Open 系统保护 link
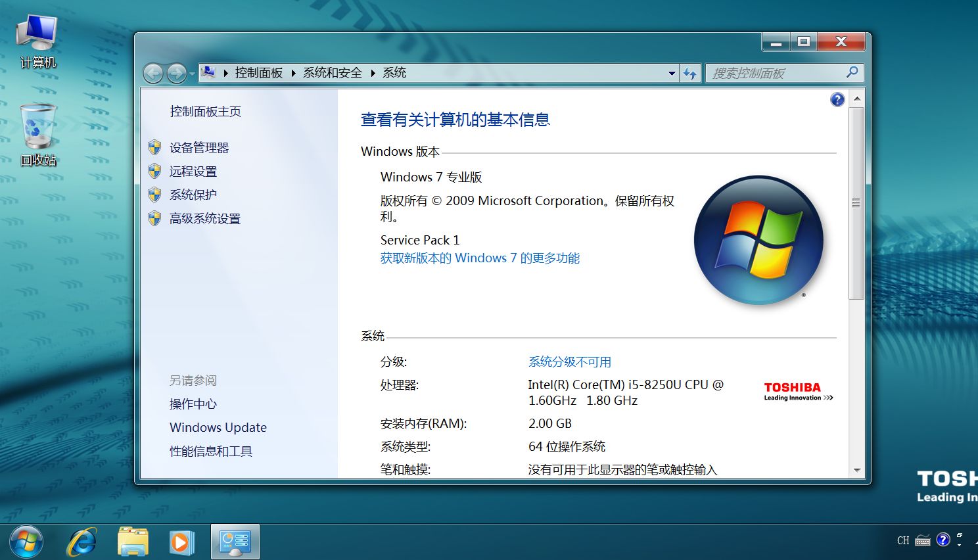 click(x=193, y=195)
